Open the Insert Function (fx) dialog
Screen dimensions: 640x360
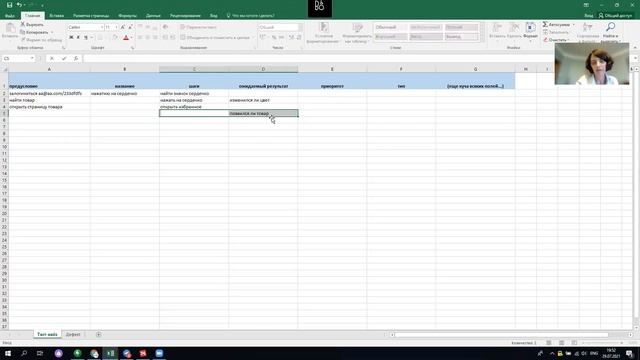(x=76, y=58)
